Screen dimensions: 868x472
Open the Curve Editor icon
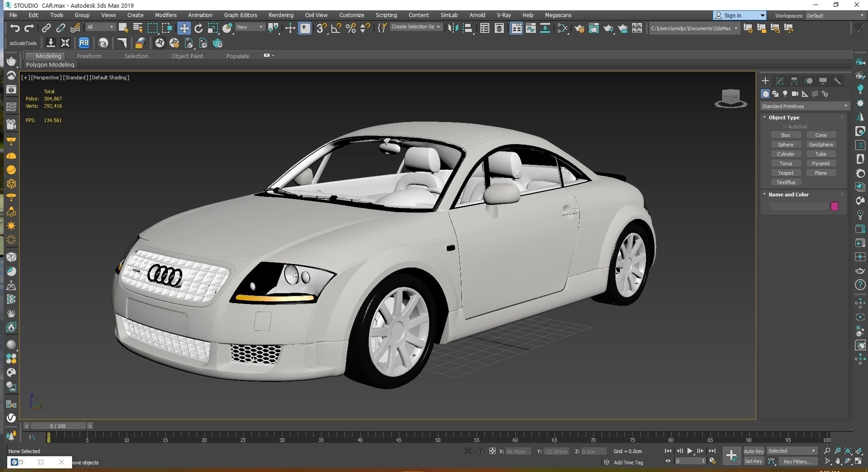click(530, 28)
